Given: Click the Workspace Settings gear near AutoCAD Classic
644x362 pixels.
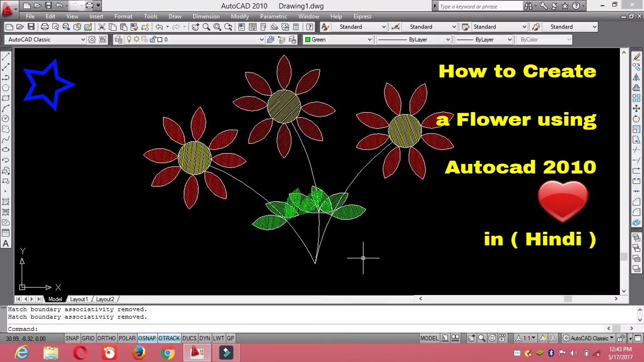Looking at the screenshot, I should click(x=92, y=39).
